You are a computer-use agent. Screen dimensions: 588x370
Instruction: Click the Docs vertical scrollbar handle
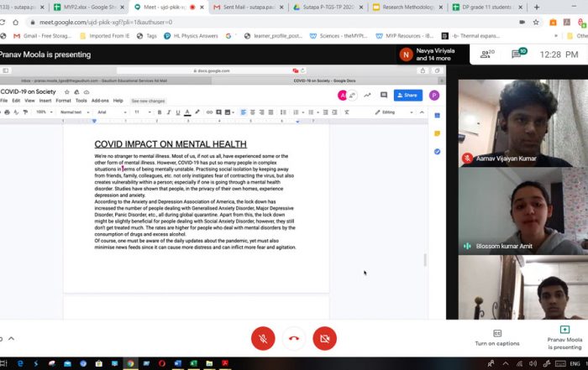(425, 260)
